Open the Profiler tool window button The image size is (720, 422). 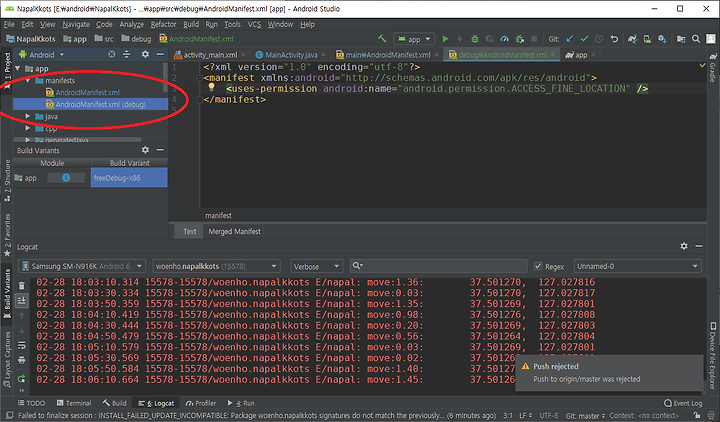tap(201, 403)
